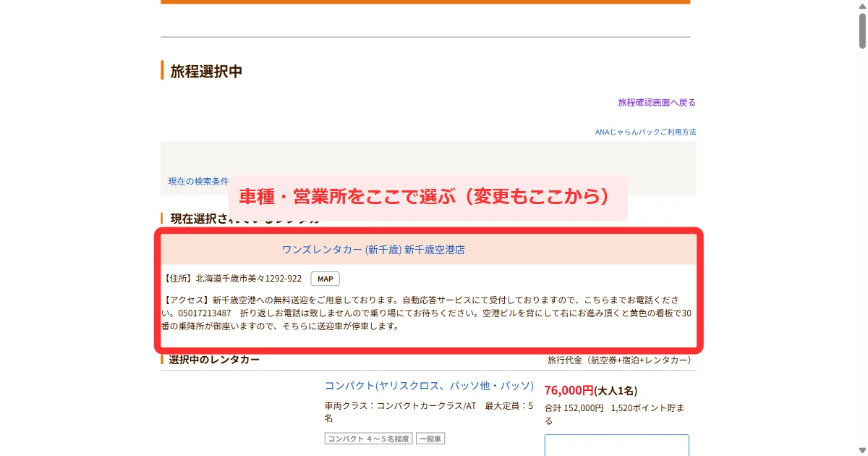Click the 旅程選択中 heading
The image size is (868, 456).
[206, 71]
